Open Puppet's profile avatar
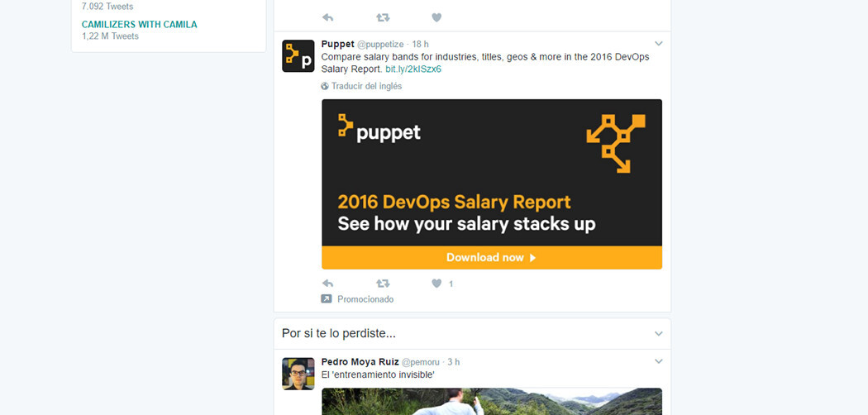Screen dimensions: 868x415 point(298,56)
